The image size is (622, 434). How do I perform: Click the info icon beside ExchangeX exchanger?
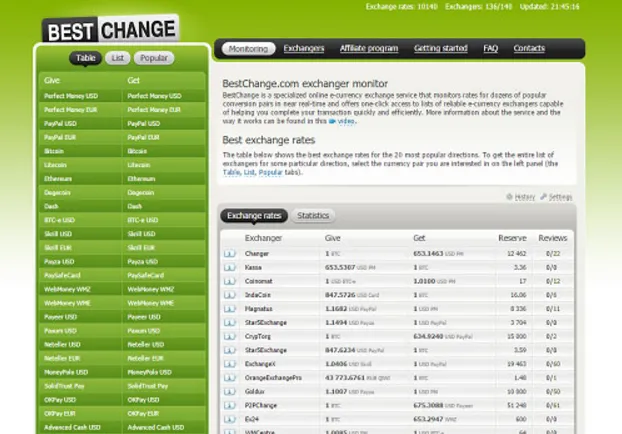point(230,364)
